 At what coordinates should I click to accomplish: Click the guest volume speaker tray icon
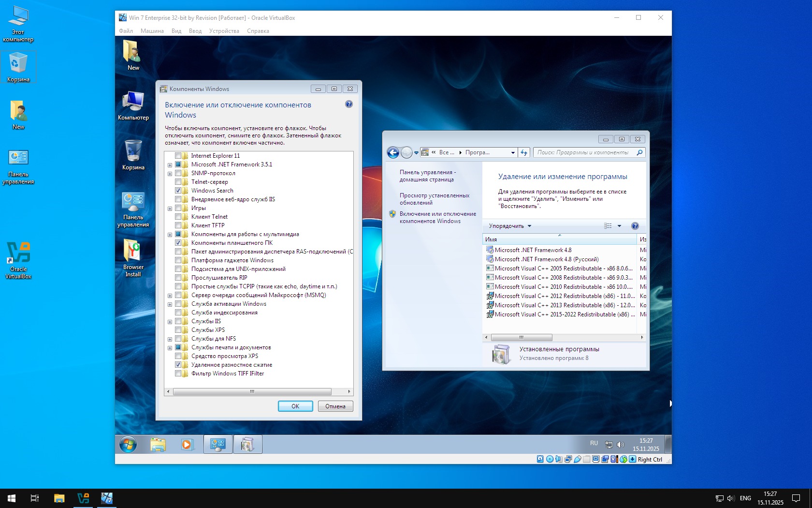pyautogui.click(x=621, y=445)
